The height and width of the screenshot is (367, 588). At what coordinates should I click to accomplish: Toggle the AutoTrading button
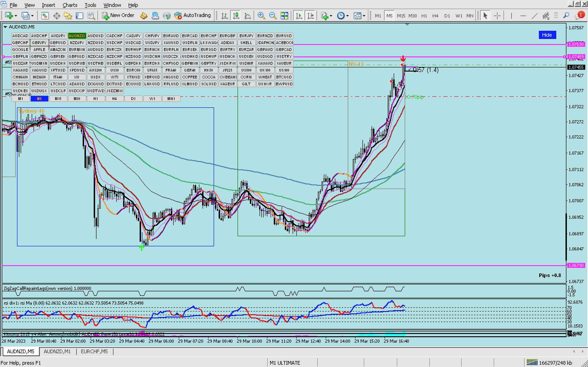(193, 16)
